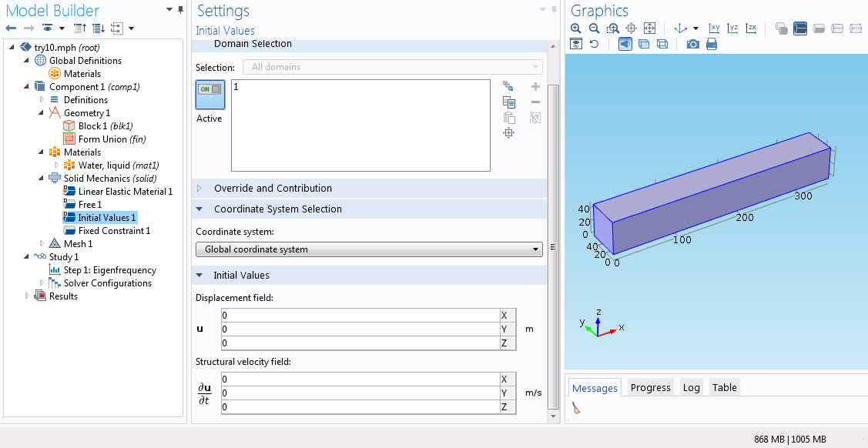
Task: Go back with the blue left arrow
Action: pyautogui.click(x=11, y=28)
